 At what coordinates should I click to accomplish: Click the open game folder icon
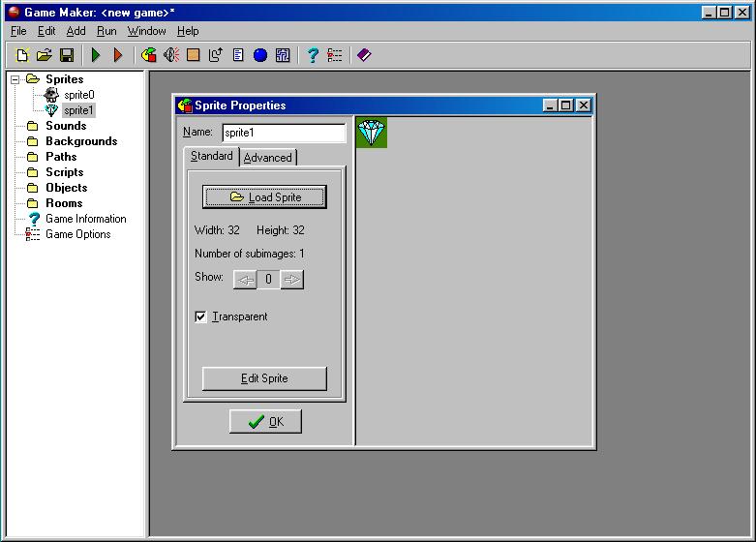click(45, 55)
